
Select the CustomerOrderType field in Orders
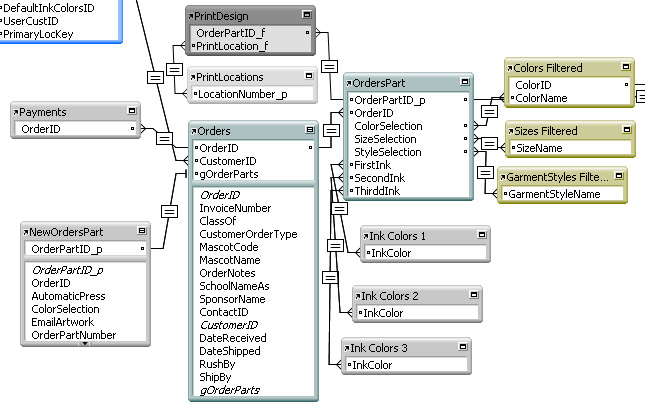pos(248,234)
